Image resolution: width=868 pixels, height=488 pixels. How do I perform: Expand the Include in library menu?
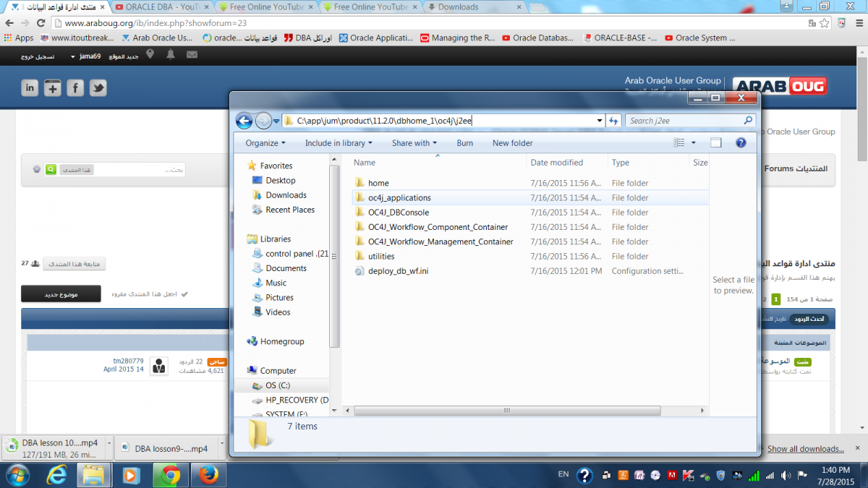point(339,143)
